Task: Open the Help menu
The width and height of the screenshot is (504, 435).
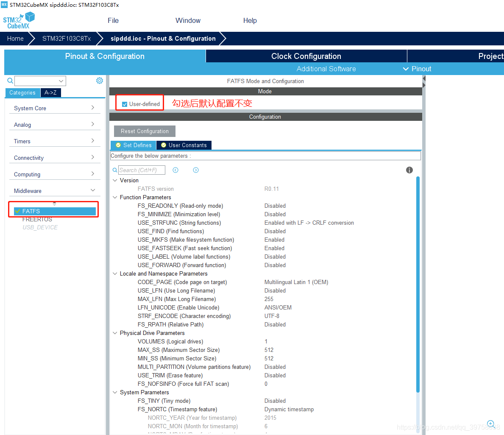Action: 250,21
